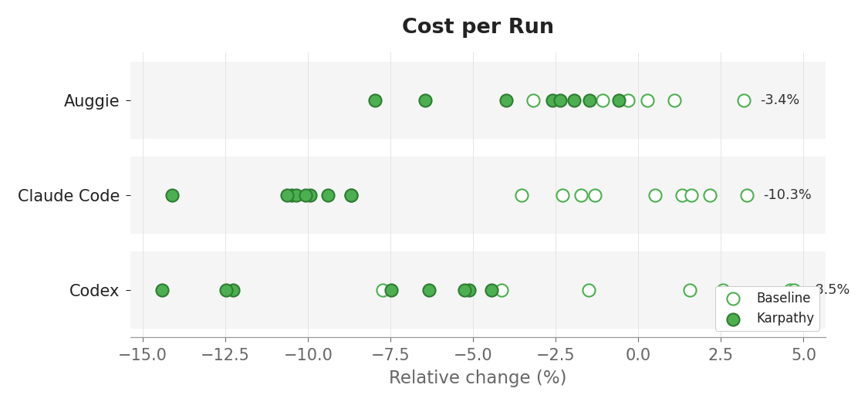Click the Baseline legend marker
This screenshot has width=868, height=405.
coord(733,299)
